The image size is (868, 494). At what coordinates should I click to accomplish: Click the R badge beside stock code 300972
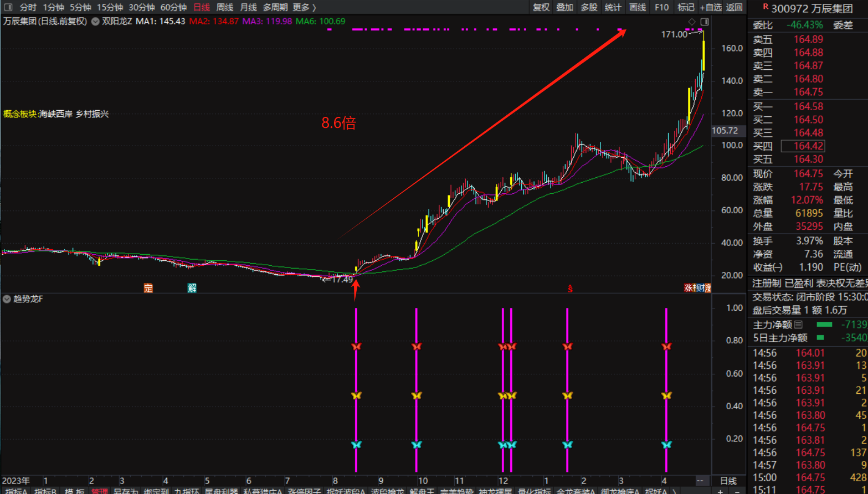(x=766, y=7)
